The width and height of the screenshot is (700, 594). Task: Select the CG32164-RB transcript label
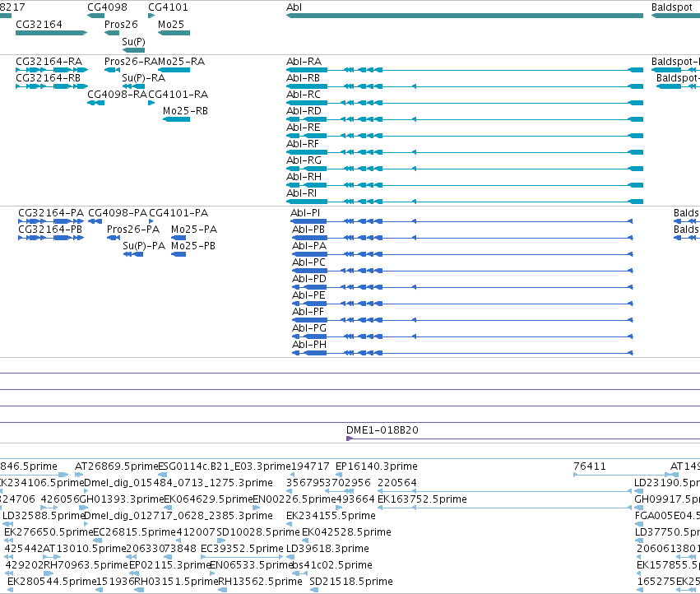pos(49,77)
